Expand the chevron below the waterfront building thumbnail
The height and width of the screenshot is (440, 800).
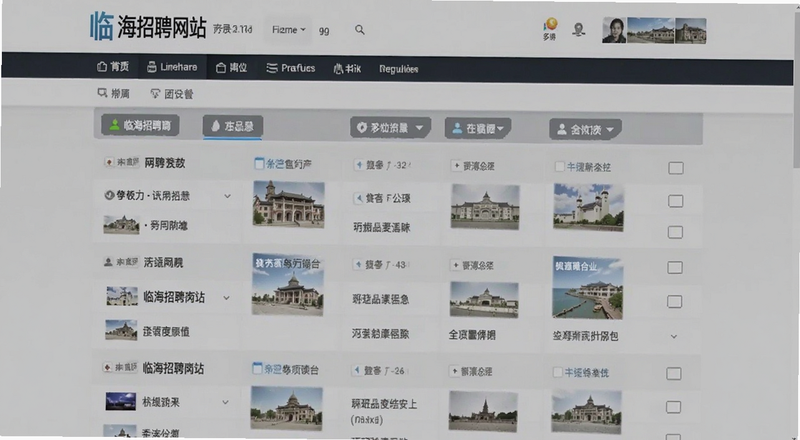click(673, 336)
